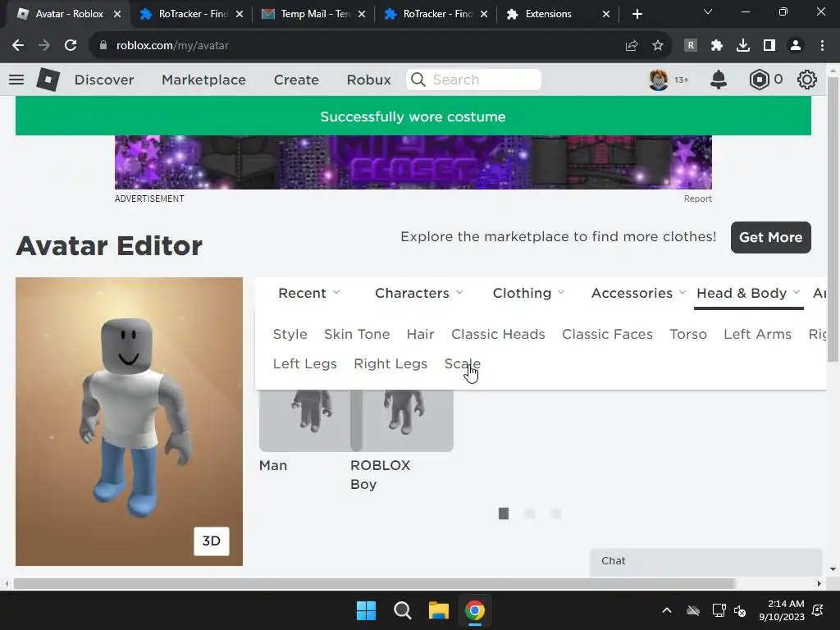Choose Torso from Head & Body menu
The height and width of the screenshot is (630, 840).
[688, 335]
